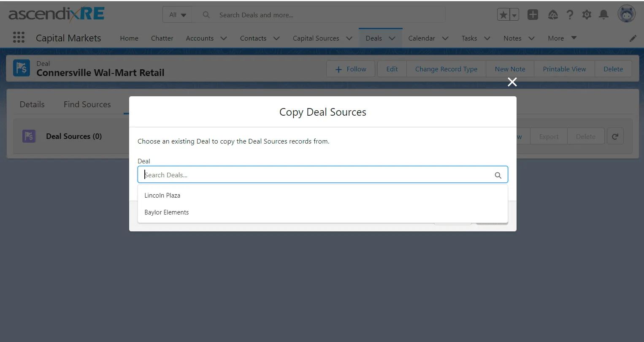Open the Chatter tab
Viewport: 644px width, 342px height.
(x=162, y=38)
